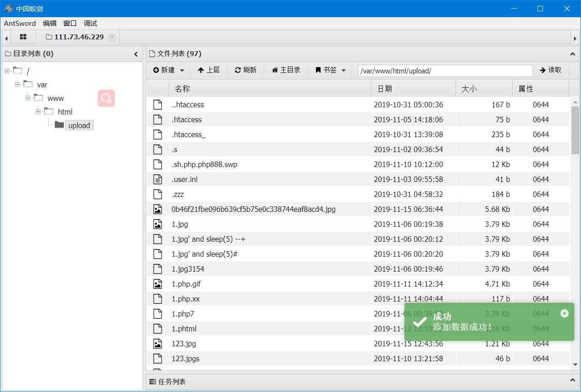Collapse the html tree node
The width and height of the screenshot is (581, 392).
(38, 111)
